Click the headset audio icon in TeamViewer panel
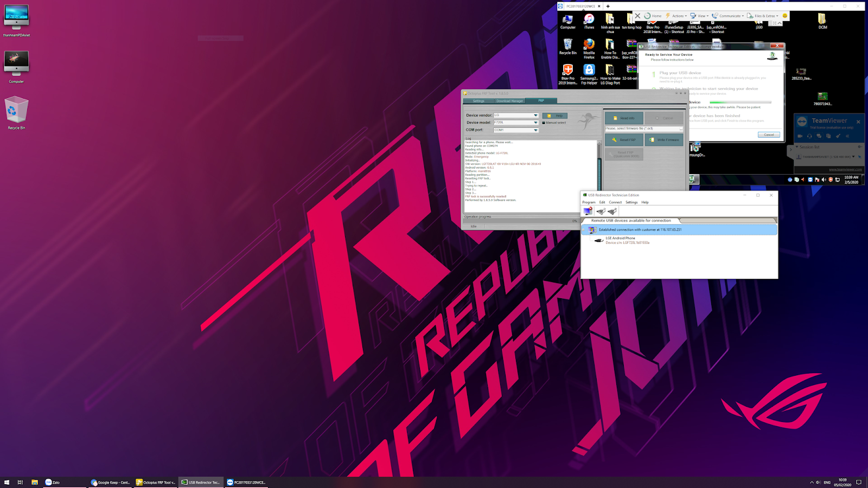The image size is (868, 488). 809,136
